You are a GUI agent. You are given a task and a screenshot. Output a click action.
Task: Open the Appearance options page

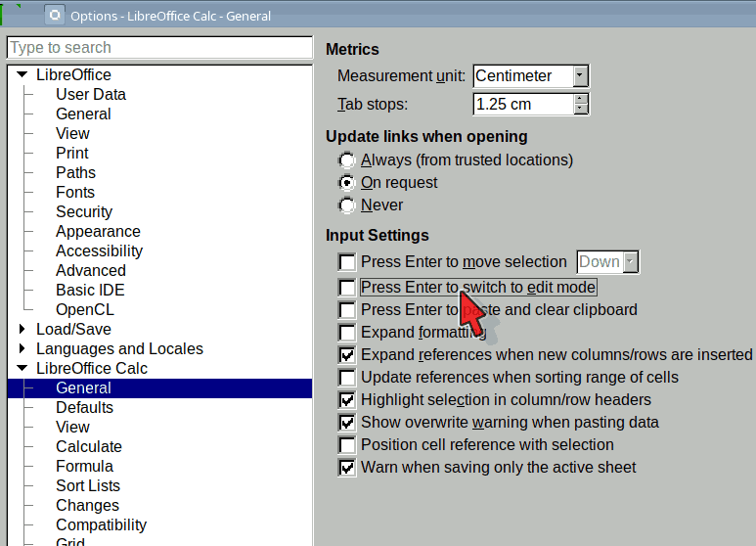pos(98,232)
